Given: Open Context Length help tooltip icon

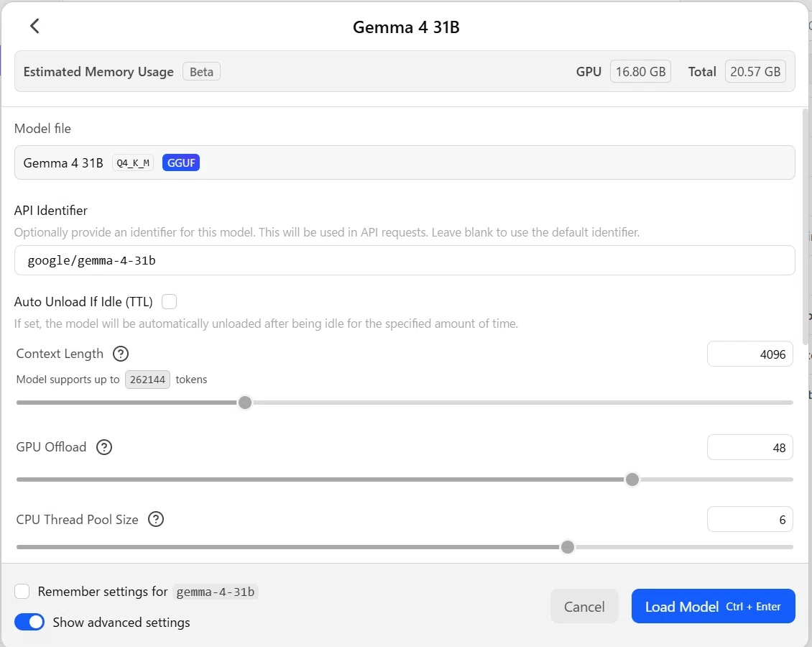Looking at the screenshot, I should (x=121, y=354).
